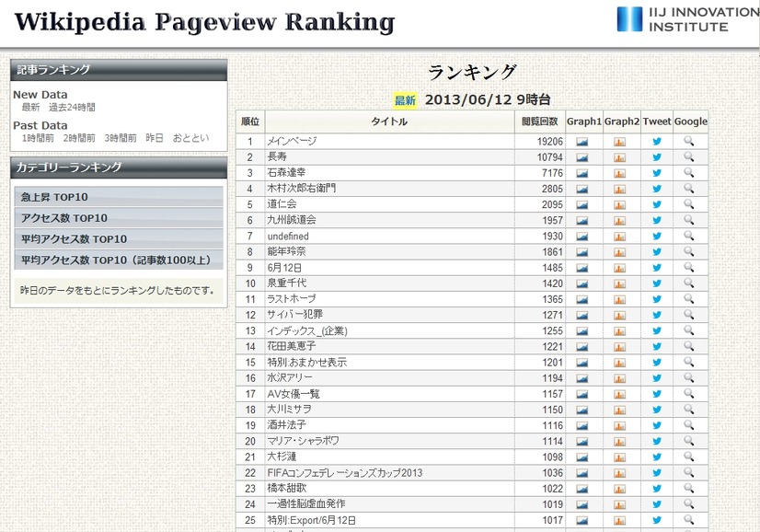The image size is (760, 532).
Task: Open article title 能年玲奈
Action: click(x=286, y=251)
